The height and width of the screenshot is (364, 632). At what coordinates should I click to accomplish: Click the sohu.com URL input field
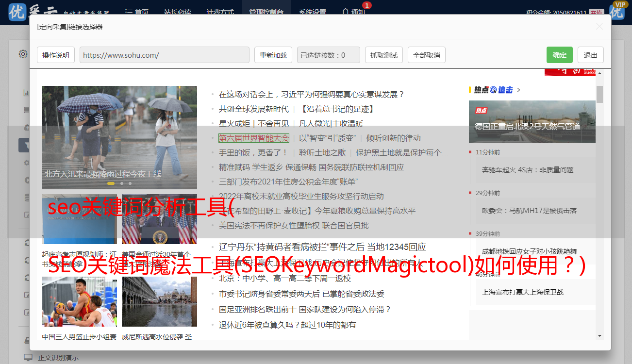(x=164, y=55)
